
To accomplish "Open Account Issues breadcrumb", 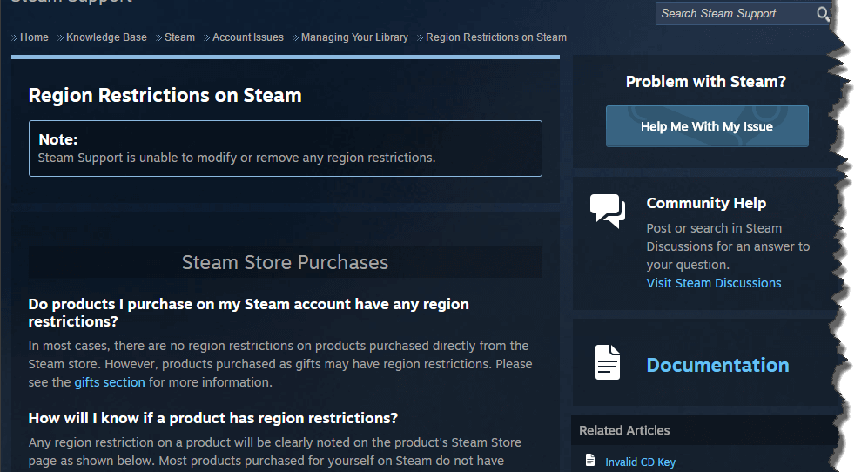I will pos(248,37).
